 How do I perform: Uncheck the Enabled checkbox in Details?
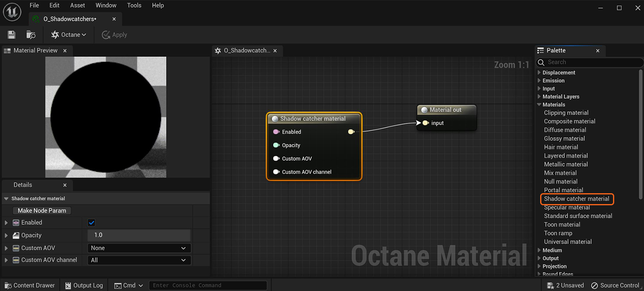click(x=91, y=223)
